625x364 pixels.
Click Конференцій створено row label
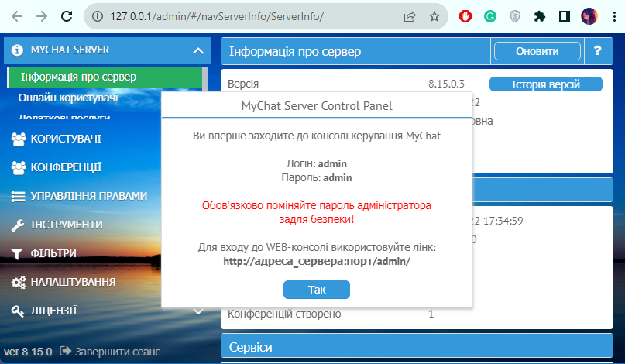click(x=284, y=314)
